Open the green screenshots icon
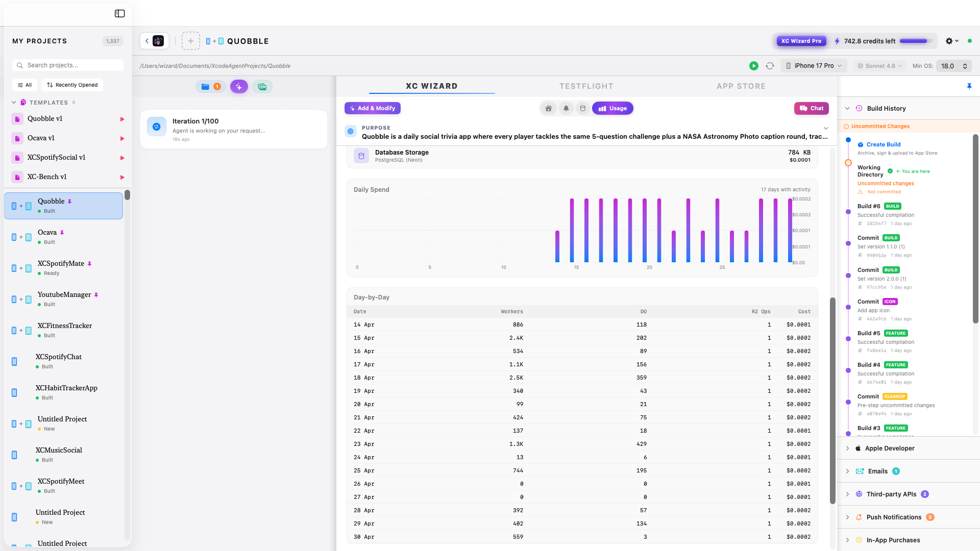The height and width of the screenshot is (551, 980). (262, 87)
